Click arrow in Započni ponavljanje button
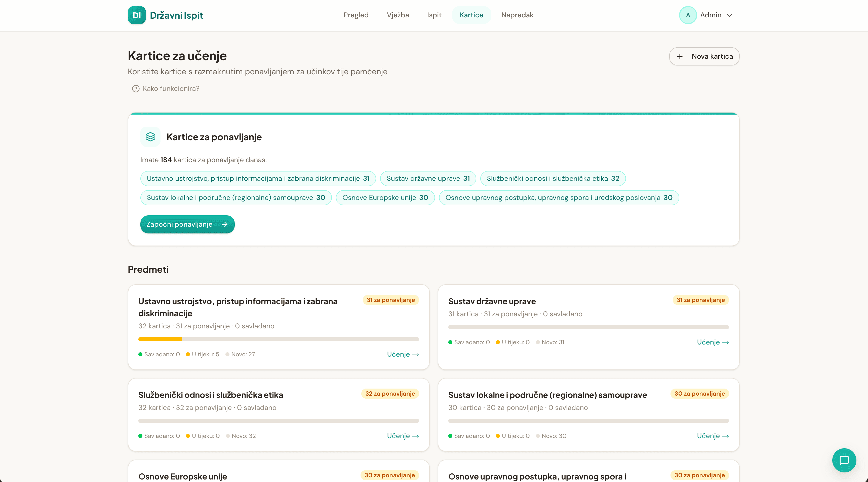The height and width of the screenshot is (482, 868). [225, 224]
